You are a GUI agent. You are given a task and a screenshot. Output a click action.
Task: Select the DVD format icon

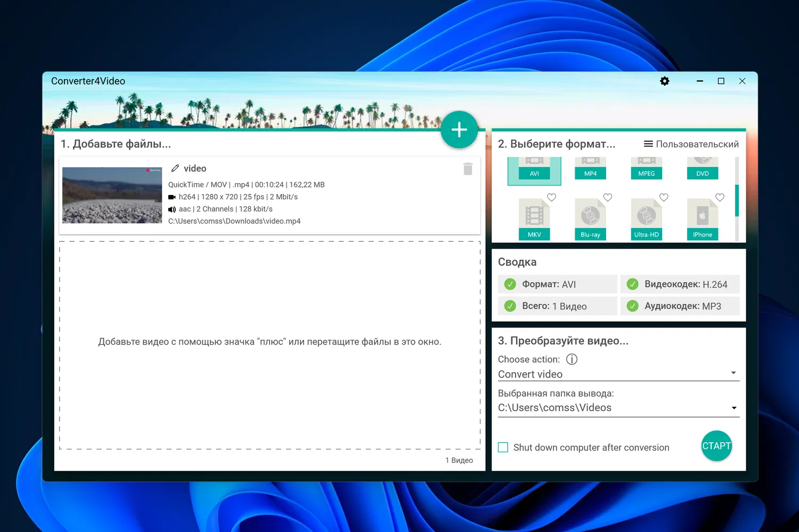click(x=702, y=169)
